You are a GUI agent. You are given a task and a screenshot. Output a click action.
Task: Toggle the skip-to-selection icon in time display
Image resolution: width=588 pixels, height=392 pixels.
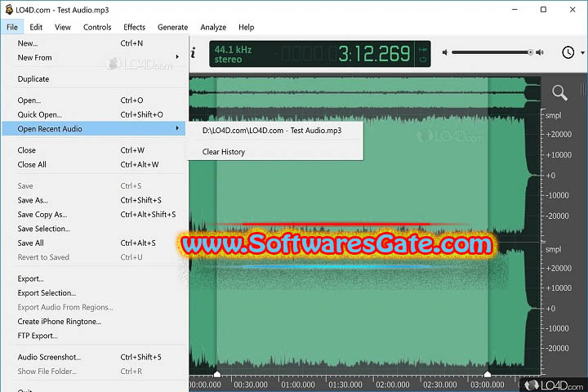tap(423, 50)
